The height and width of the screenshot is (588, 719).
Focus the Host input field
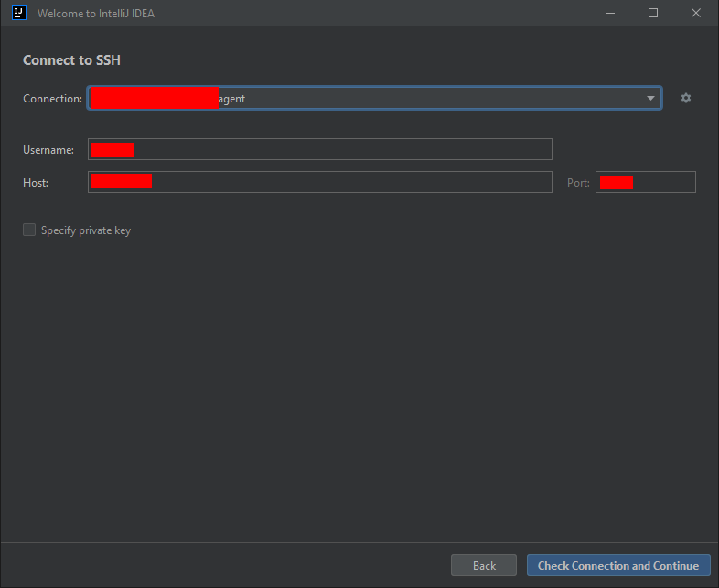pyautogui.click(x=319, y=182)
